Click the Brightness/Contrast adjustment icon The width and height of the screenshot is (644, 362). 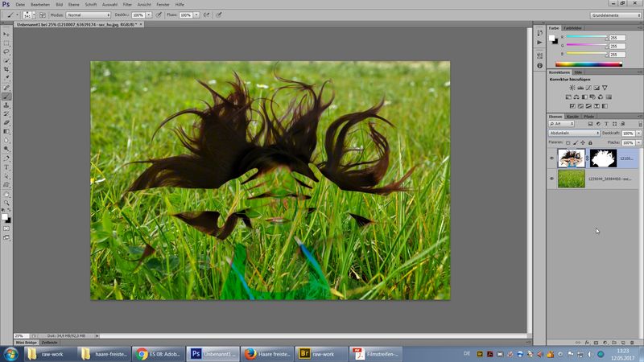[x=572, y=87]
